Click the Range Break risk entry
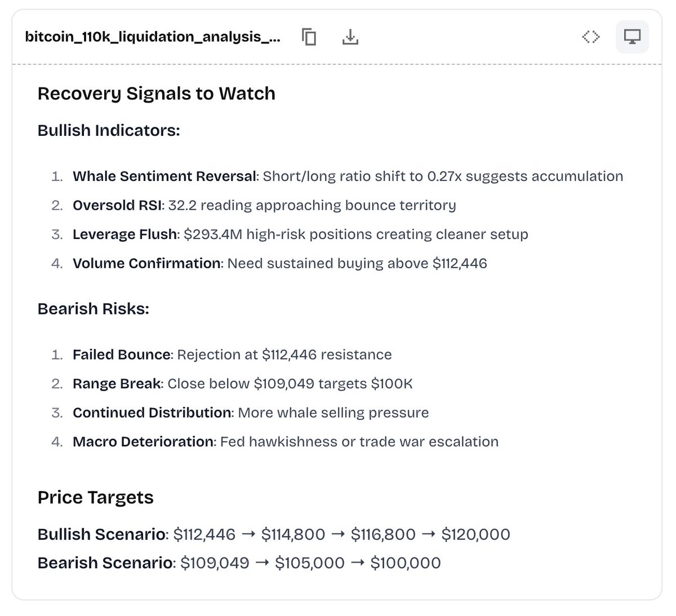The image size is (676, 616). click(243, 384)
